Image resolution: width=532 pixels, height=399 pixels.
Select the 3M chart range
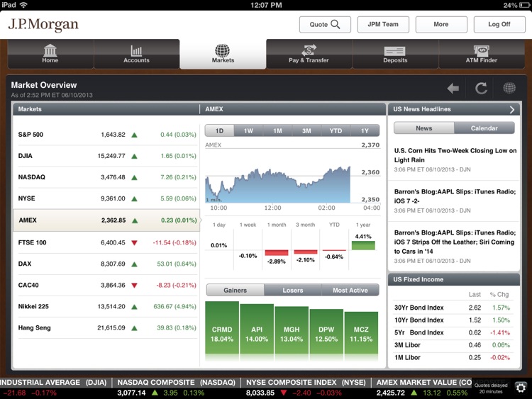(x=306, y=131)
